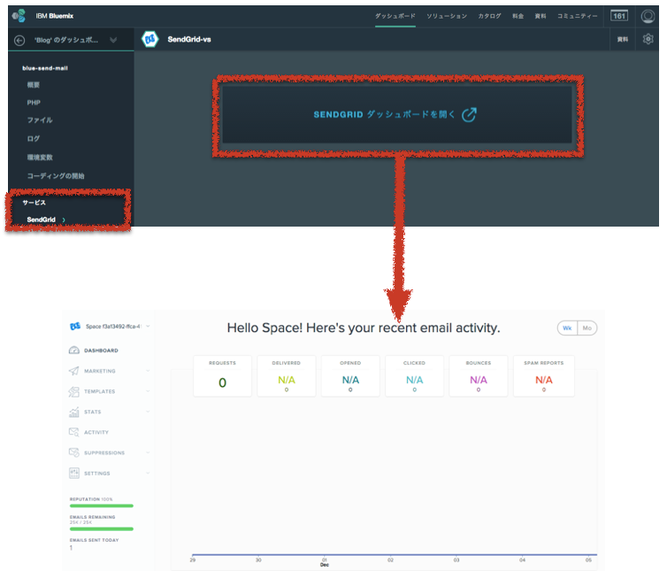
Task: Click the Templates icon in sidebar
Action: (74, 391)
